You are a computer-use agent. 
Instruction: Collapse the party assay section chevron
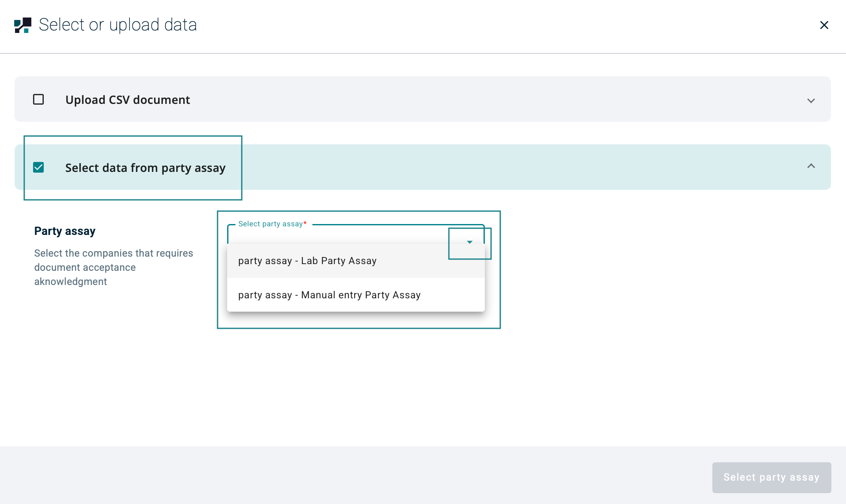click(x=811, y=166)
